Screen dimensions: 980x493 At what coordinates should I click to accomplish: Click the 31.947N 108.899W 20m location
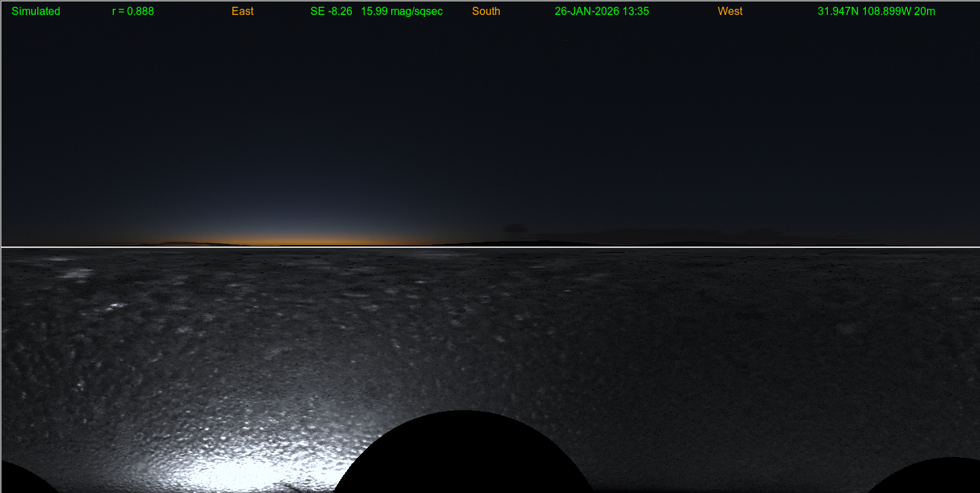[876, 12]
